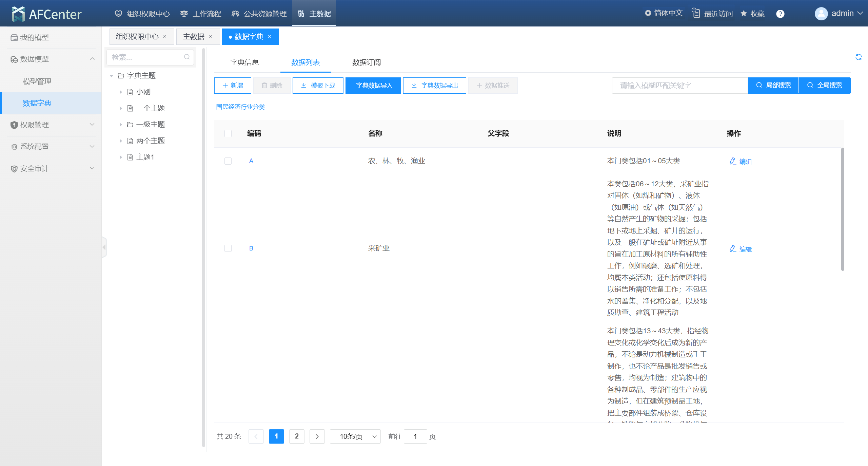This screenshot has width=868, height=466.
Task: Open the help question mark icon
Action: 780,14
